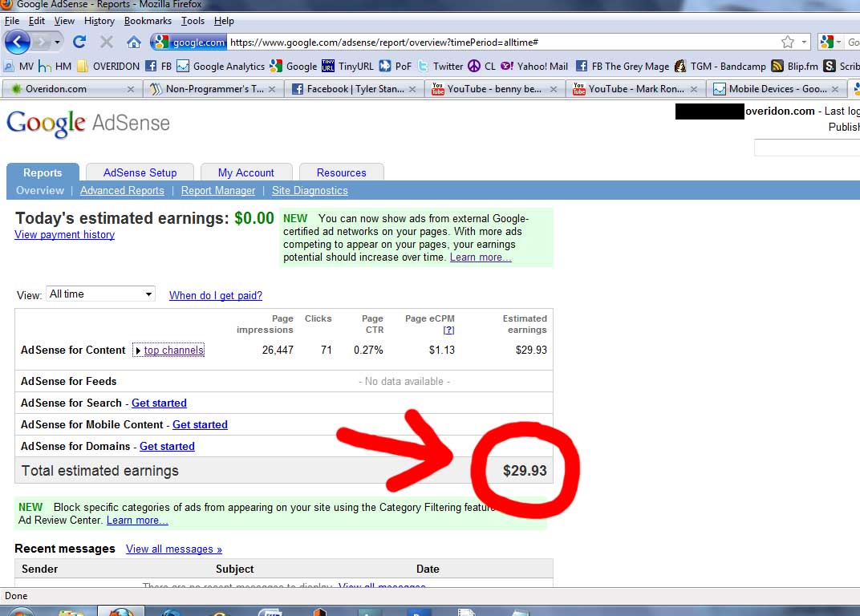
Task: Open the Resources tab
Action: point(341,172)
